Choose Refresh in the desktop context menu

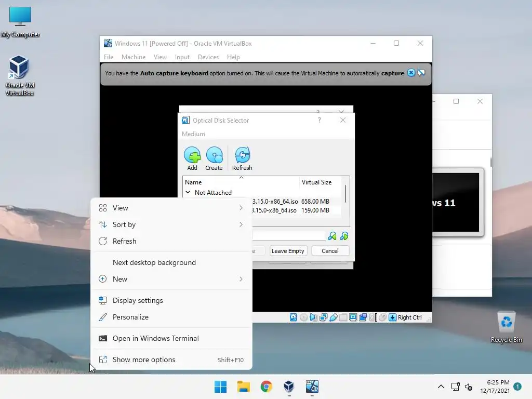[x=171, y=241]
